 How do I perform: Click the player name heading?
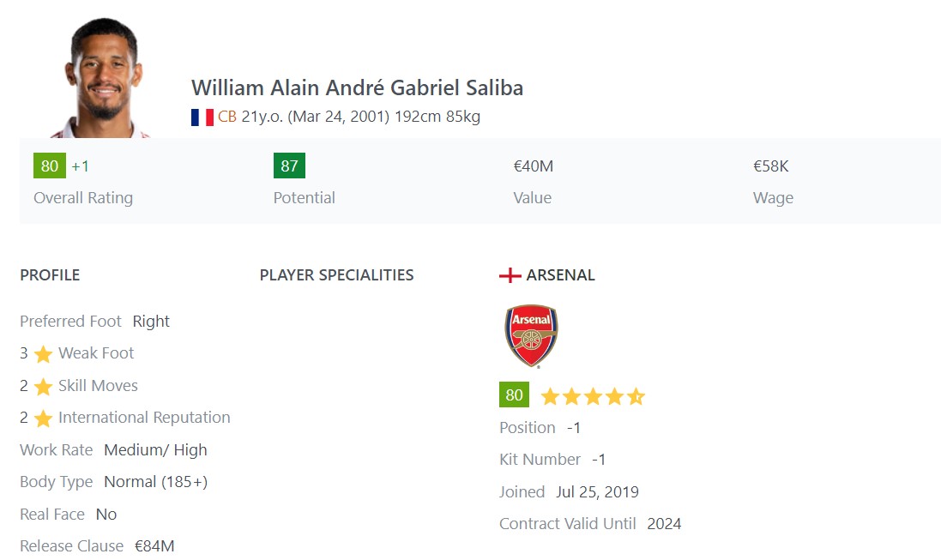tap(357, 87)
